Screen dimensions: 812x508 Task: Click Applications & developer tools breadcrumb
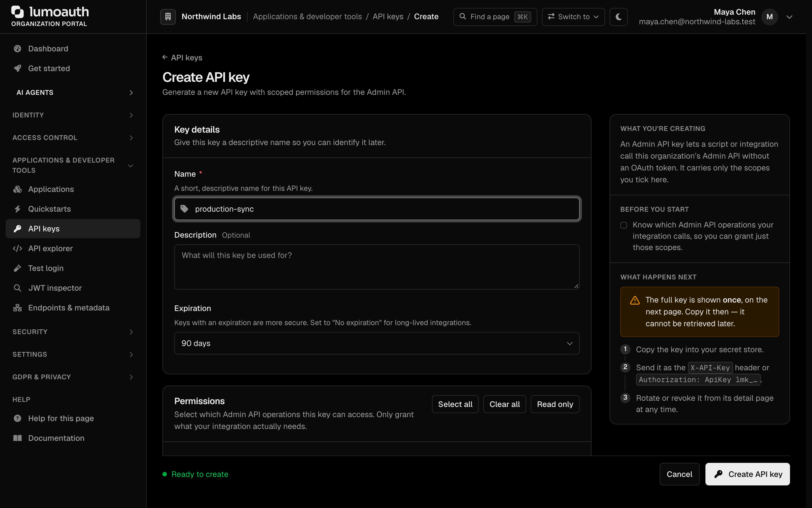click(307, 17)
